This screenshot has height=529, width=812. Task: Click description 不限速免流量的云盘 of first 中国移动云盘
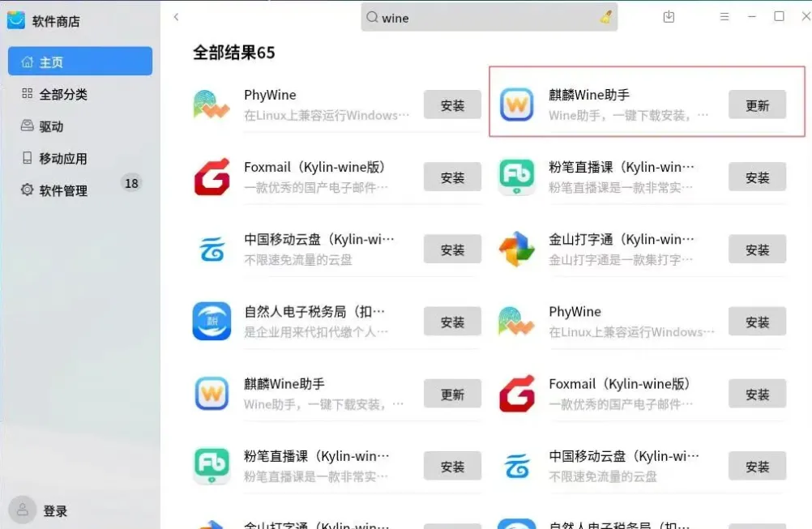click(297, 259)
